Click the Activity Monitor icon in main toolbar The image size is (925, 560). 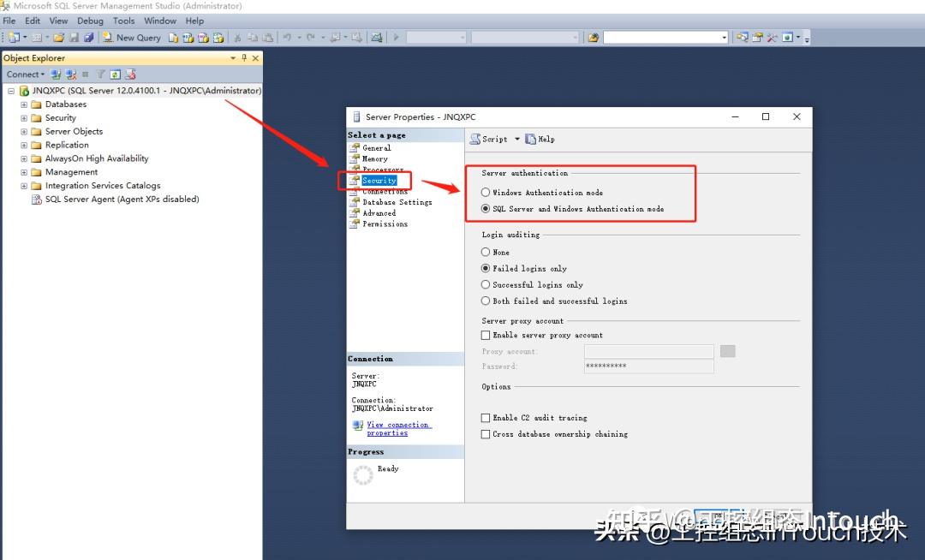(x=376, y=38)
